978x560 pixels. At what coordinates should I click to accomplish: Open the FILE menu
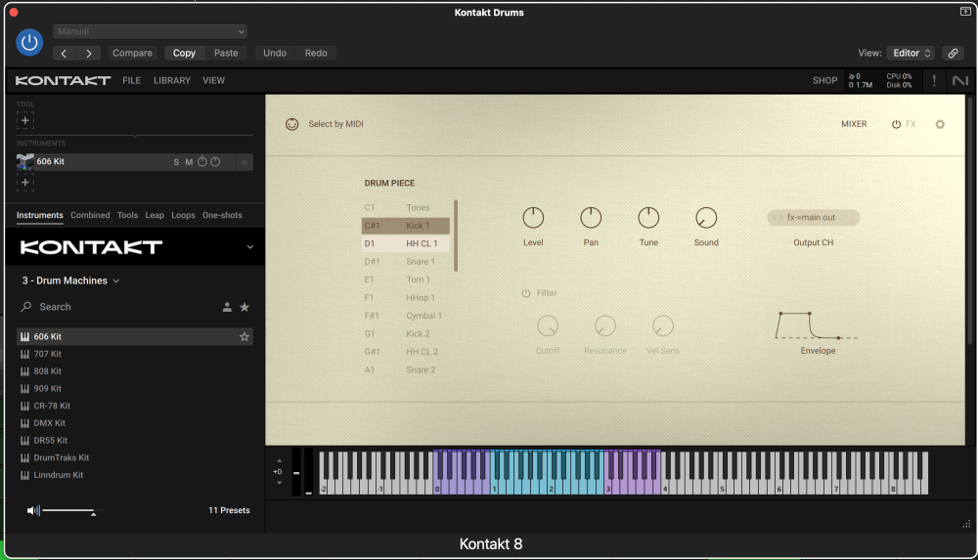point(132,80)
